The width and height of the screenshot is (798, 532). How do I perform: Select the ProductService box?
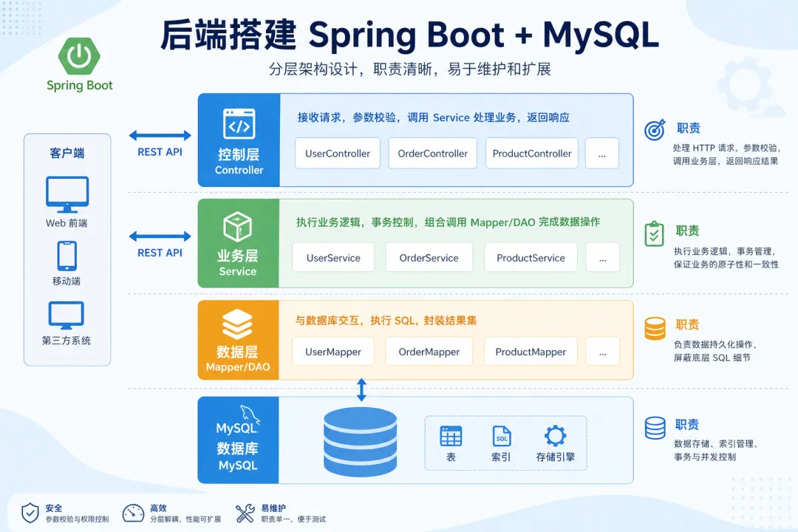[531, 258]
